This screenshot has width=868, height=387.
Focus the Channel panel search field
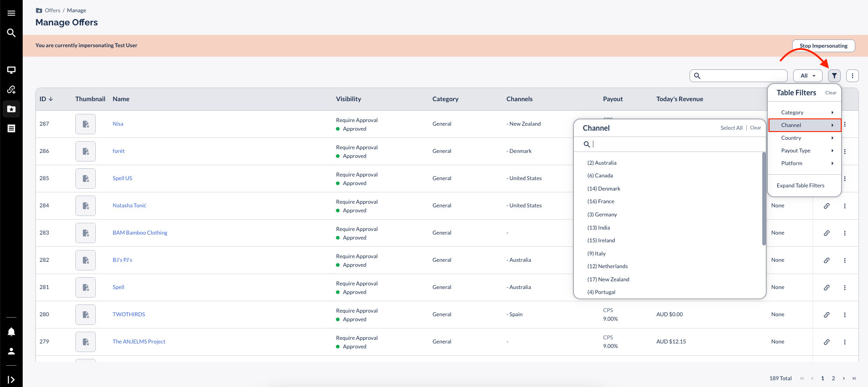(672, 144)
